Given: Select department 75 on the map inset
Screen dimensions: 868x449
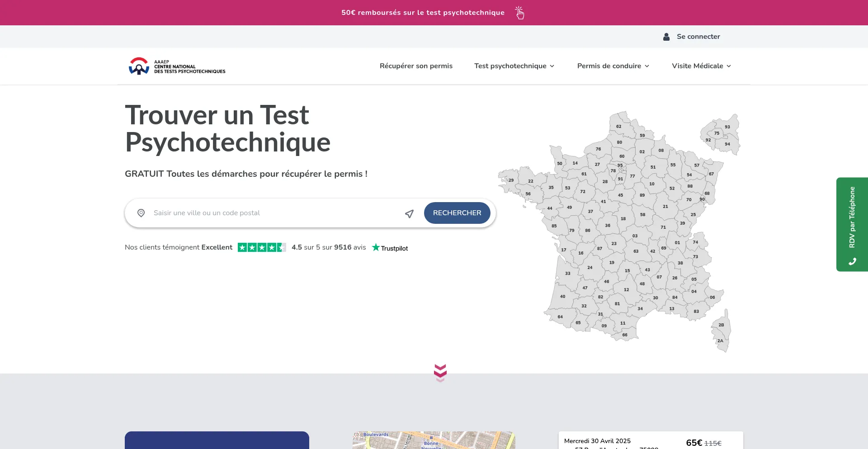Looking at the screenshot, I should coord(717,133).
